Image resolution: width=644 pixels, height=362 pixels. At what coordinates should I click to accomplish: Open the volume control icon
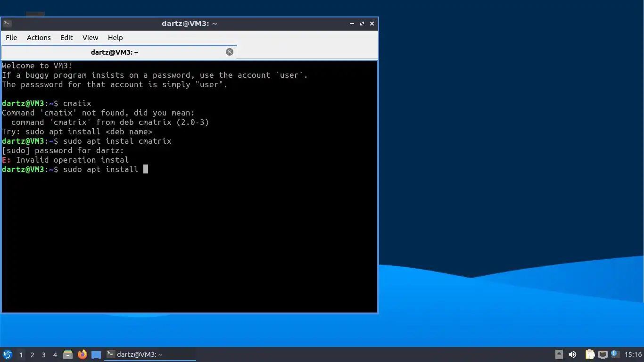pyautogui.click(x=572, y=354)
